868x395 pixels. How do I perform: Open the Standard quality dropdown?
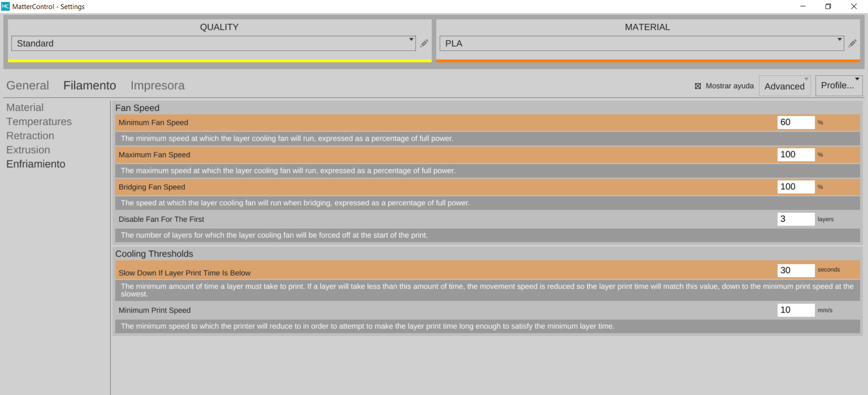pos(213,43)
